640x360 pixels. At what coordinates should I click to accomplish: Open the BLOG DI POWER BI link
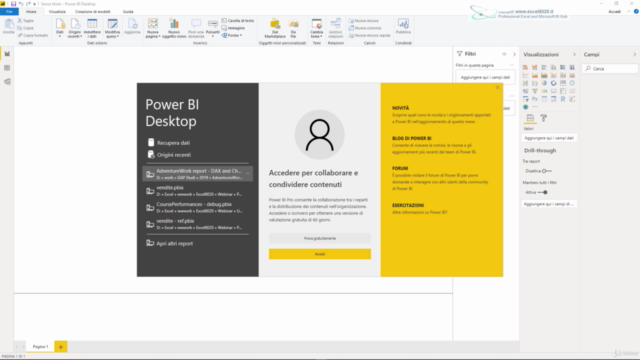pyautogui.click(x=411, y=138)
